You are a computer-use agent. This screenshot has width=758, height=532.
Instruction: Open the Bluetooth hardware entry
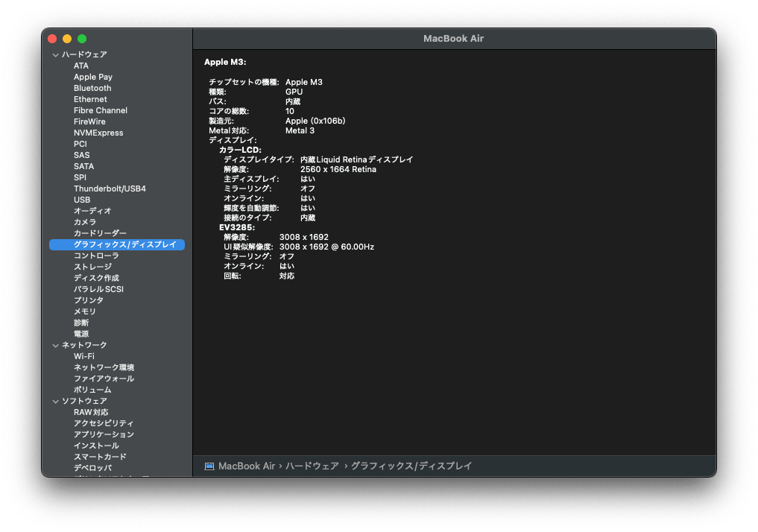click(x=92, y=88)
